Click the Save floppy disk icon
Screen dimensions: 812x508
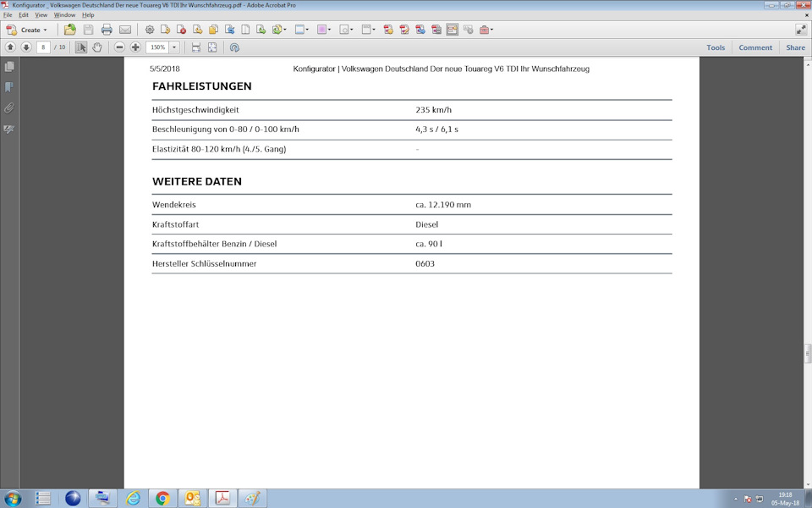click(89, 30)
